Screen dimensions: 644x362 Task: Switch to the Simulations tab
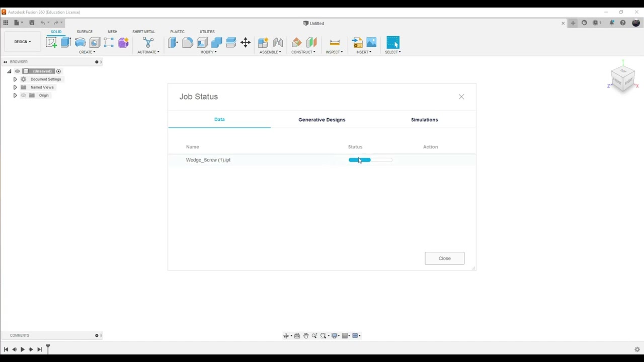[x=425, y=120]
